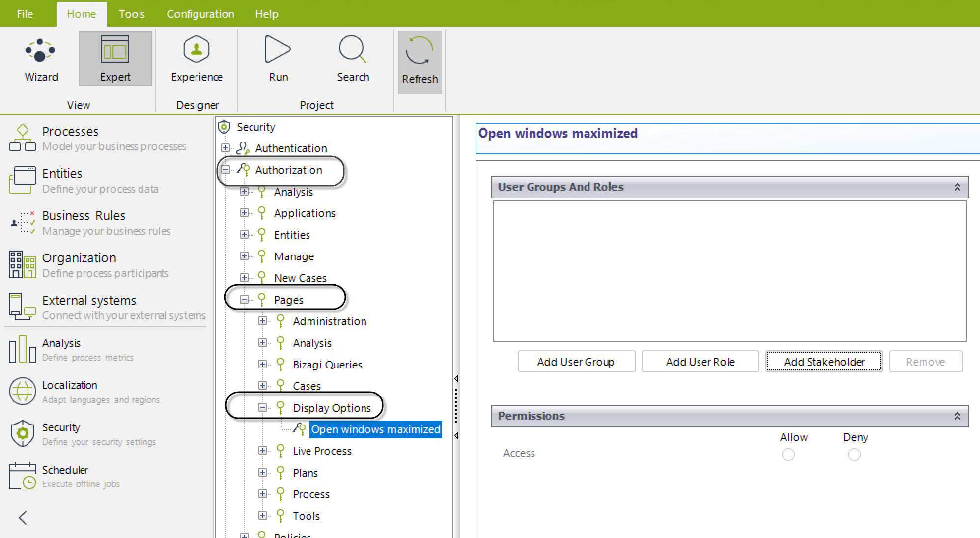The image size is (980, 538).
Task: Select the Deny access radio button
Action: (x=854, y=454)
